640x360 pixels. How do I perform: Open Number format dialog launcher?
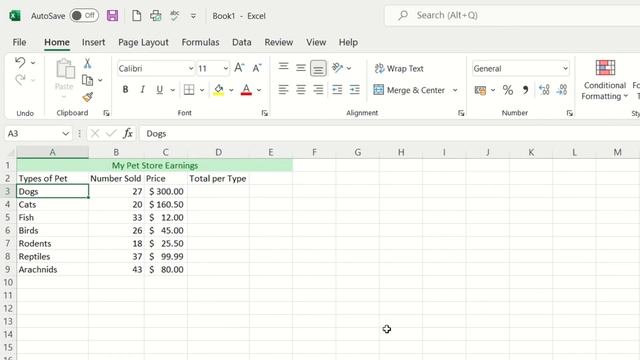(x=570, y=113)
